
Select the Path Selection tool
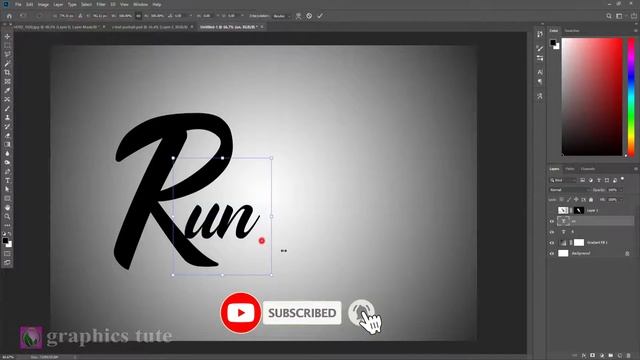tap(7, 189)
